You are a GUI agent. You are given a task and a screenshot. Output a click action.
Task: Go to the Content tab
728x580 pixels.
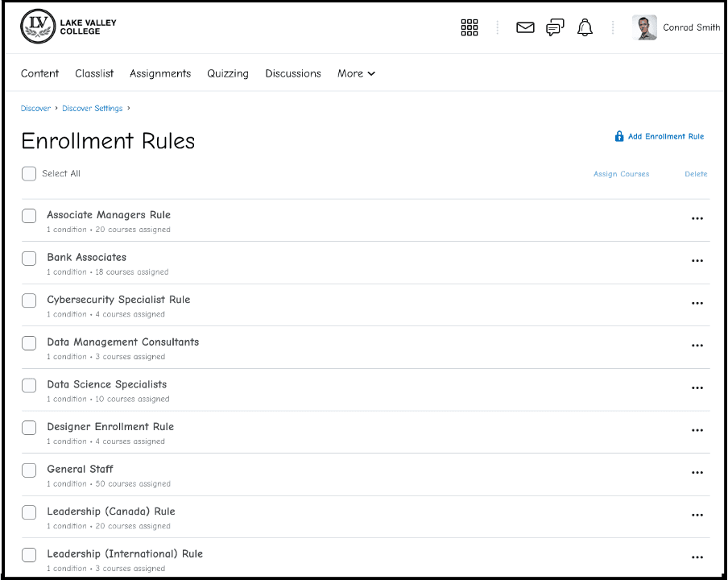[x=40, y=73]
